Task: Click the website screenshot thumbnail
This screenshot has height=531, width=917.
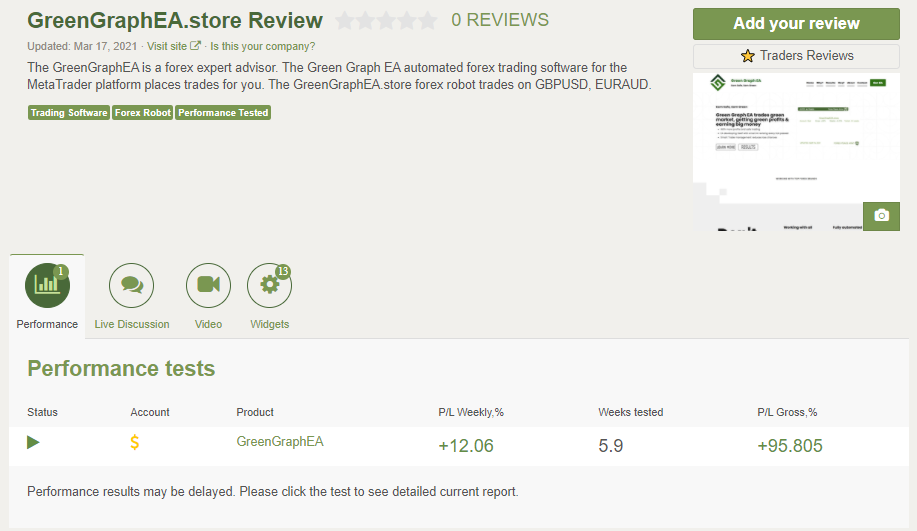Action: click(x=796, y=151)
